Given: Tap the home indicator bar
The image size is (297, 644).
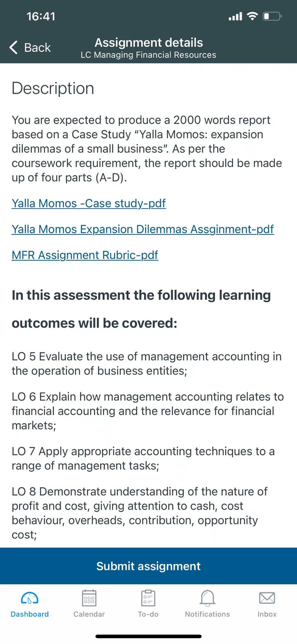Looking at the screenshot, I should 148,636.
